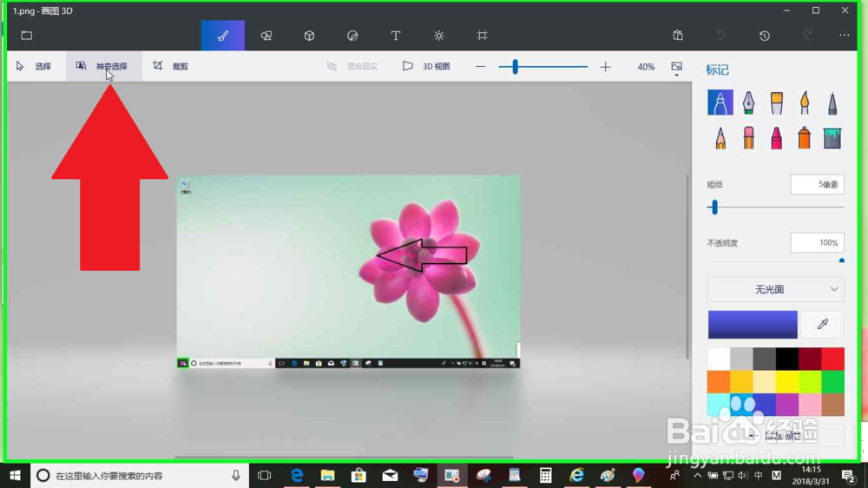The height and width of the screenshot is (488, 868).
Task: Toggle the 3D 视图 view
Action: 426,67
